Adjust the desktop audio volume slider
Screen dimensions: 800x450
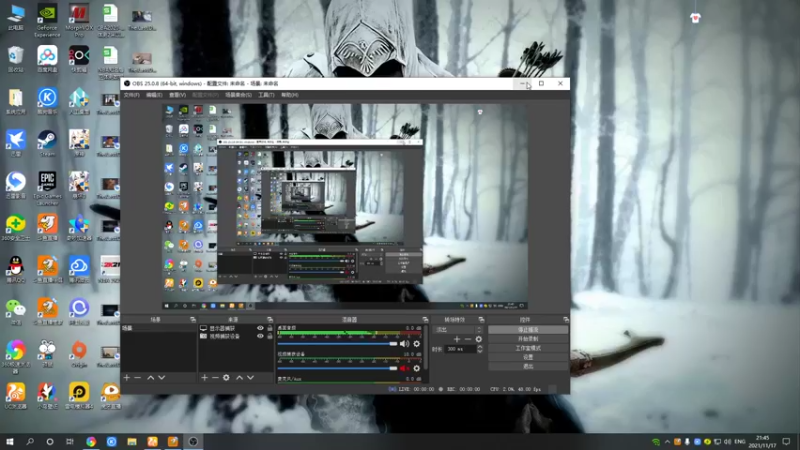(337, 344)
